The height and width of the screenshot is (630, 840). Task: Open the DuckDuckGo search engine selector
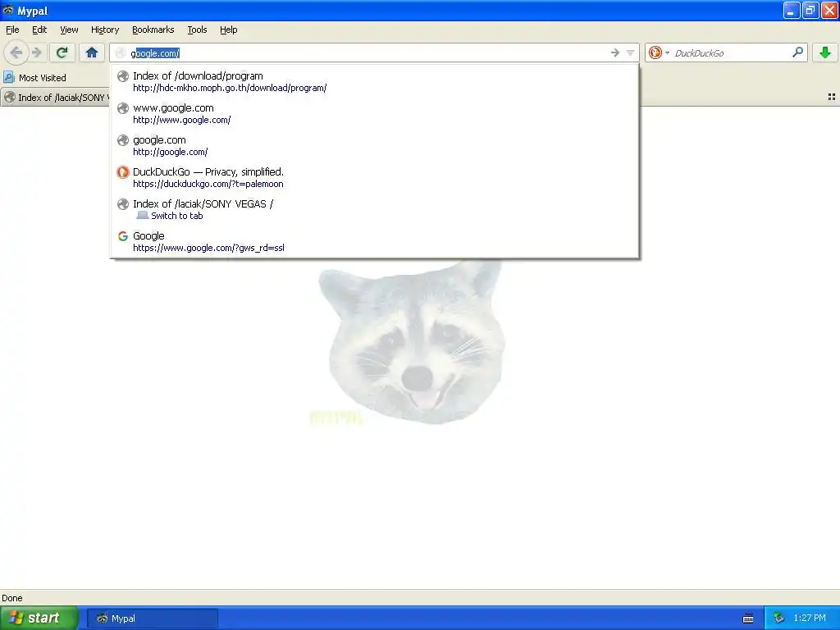coord(659,52)
